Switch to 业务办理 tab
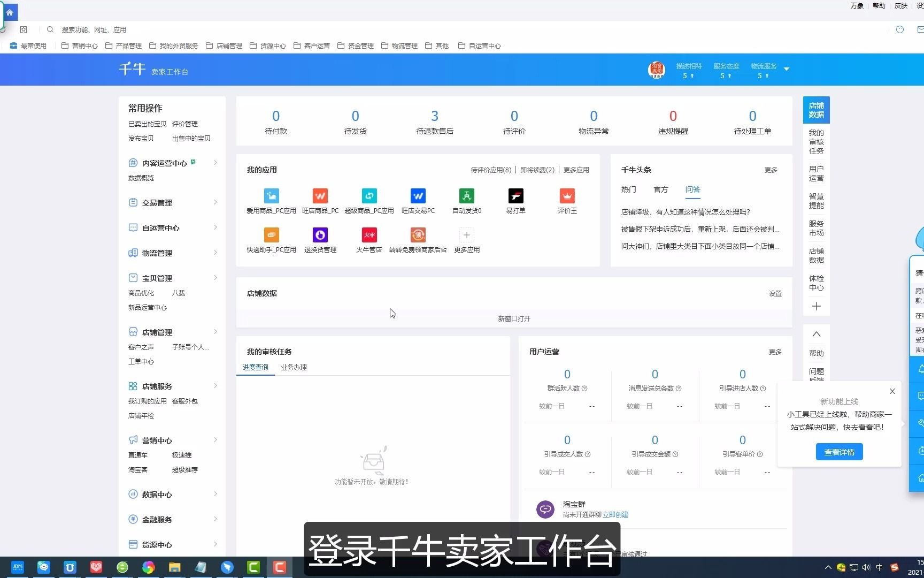This screenshot has height=578, width=924. pos(294,367)
